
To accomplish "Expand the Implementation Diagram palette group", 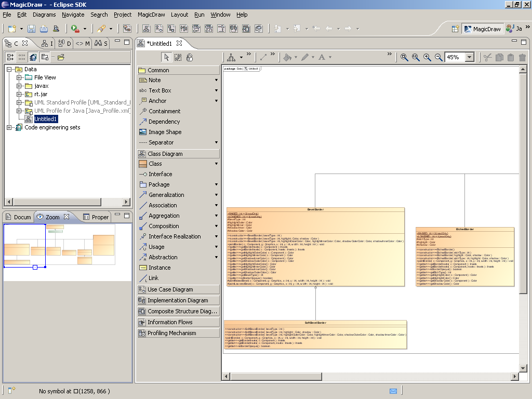I will (x=179, y=300).
